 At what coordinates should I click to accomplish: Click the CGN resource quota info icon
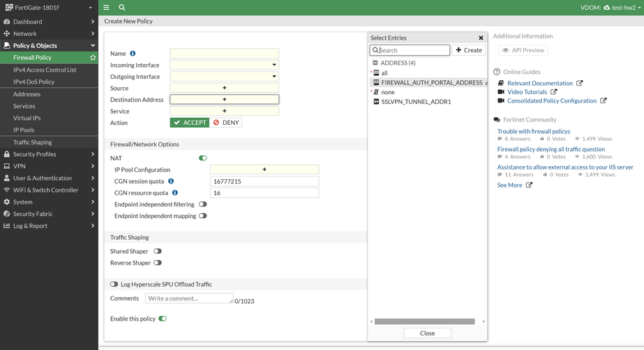point(175,192)
